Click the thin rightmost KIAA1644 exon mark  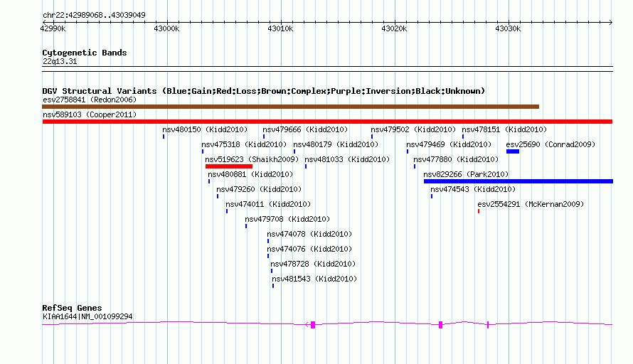(x=488, y=325)
